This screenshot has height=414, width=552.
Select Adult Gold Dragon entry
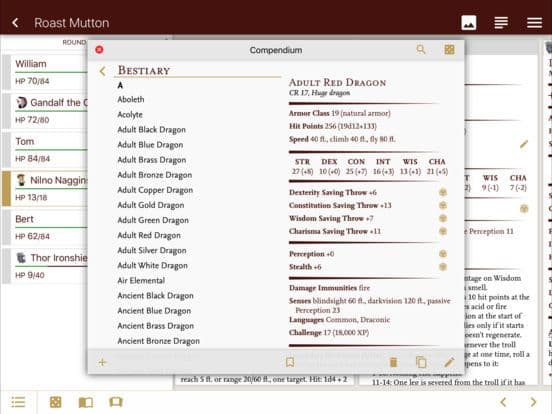(x=151, y=206)
